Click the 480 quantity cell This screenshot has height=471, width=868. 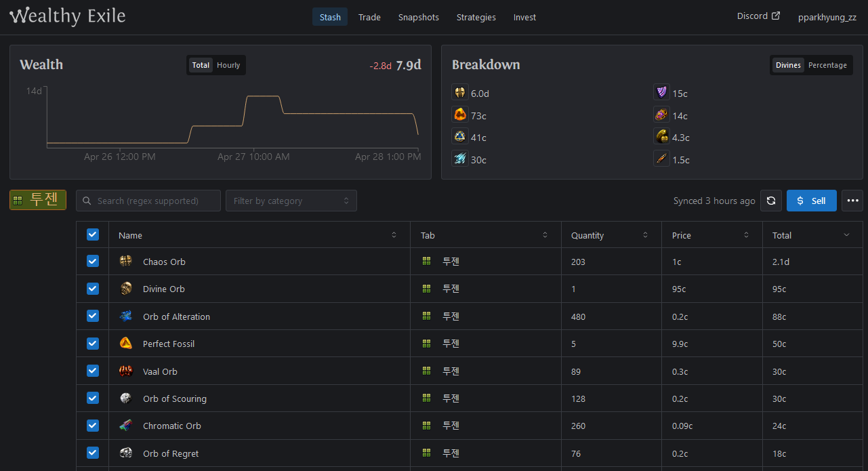(x=611, y=316)
